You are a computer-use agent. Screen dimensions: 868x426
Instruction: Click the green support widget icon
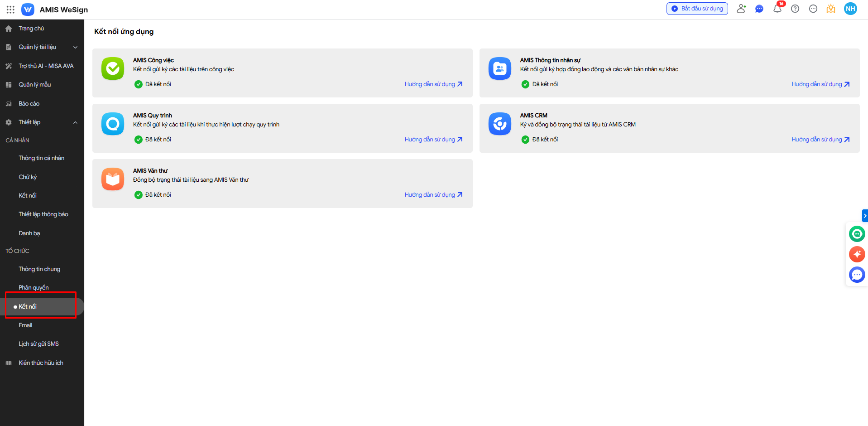857,234
